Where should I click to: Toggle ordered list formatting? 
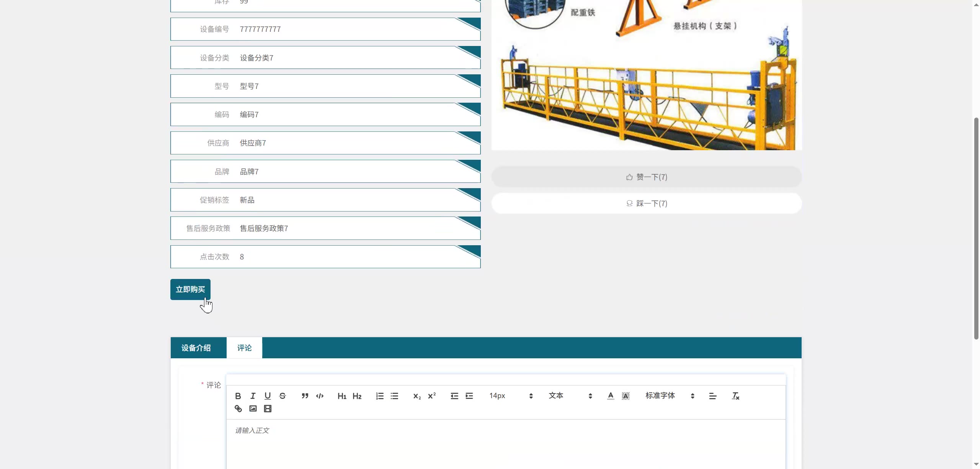click(x=379, y=396)
